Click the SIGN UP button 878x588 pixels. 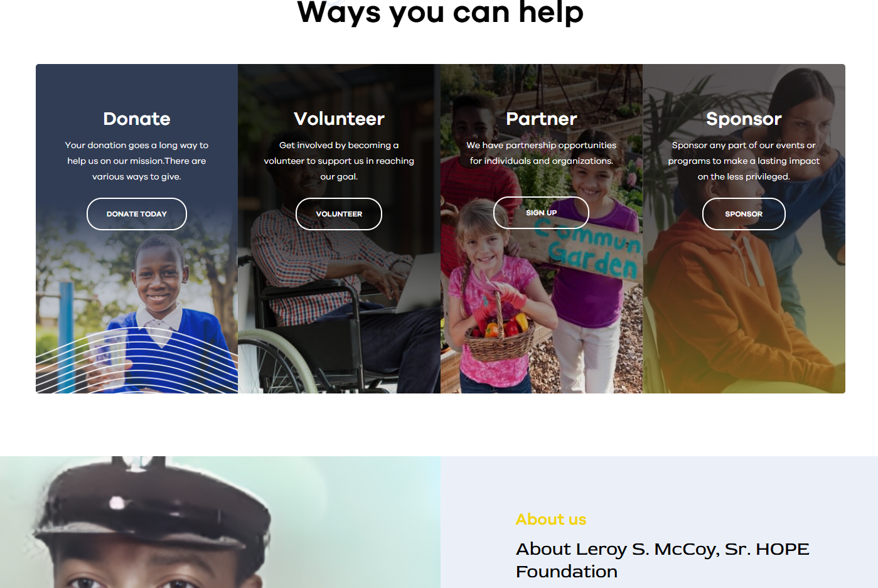541,213
